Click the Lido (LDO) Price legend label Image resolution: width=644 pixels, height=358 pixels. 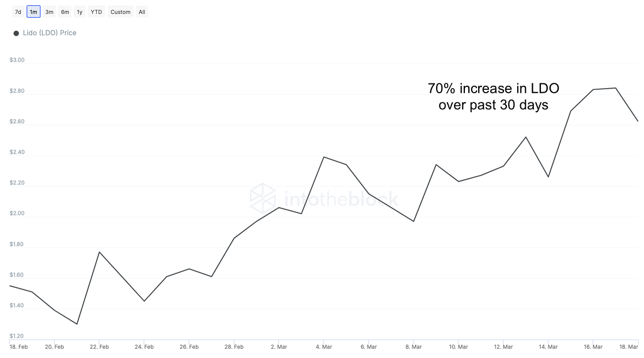coord(50,33)
